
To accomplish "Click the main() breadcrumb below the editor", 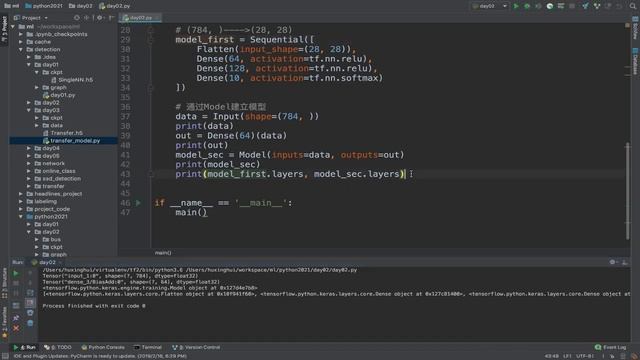I will [x=163, y=253].
